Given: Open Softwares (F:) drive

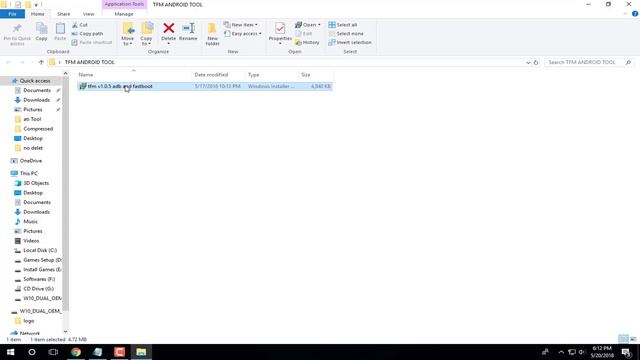Looking at the screenshot, I should click(x=39, y=279).
